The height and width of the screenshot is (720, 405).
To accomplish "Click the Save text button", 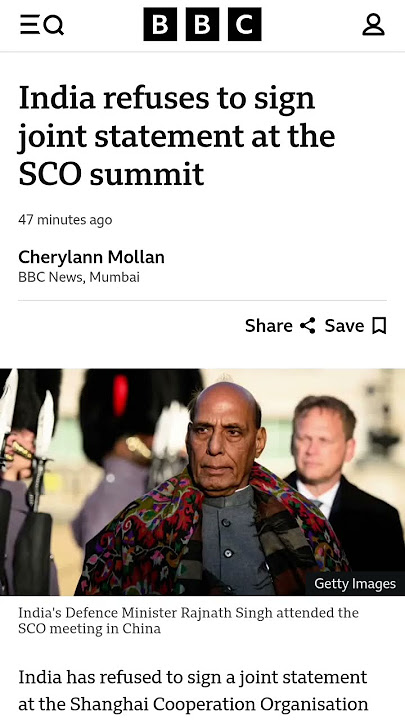I will click(x=344, y=326).
